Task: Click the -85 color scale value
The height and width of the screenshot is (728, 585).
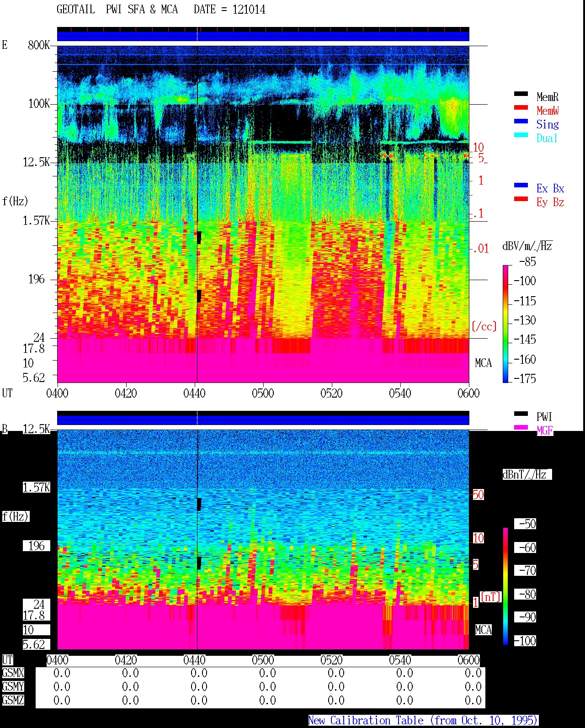Action: 527,262
